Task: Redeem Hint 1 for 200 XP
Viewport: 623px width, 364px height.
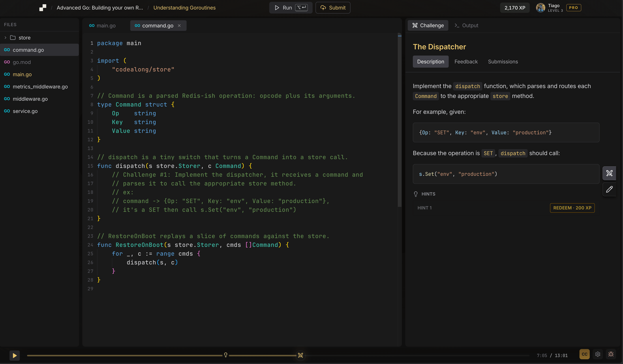Action: point(572,208)
